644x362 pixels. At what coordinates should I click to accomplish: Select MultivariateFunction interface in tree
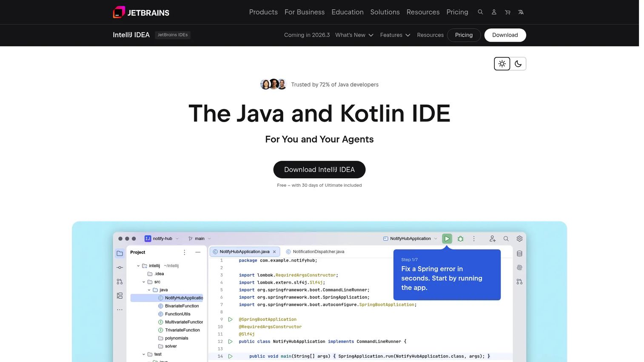pyautogui.click(x=180, y=322)
